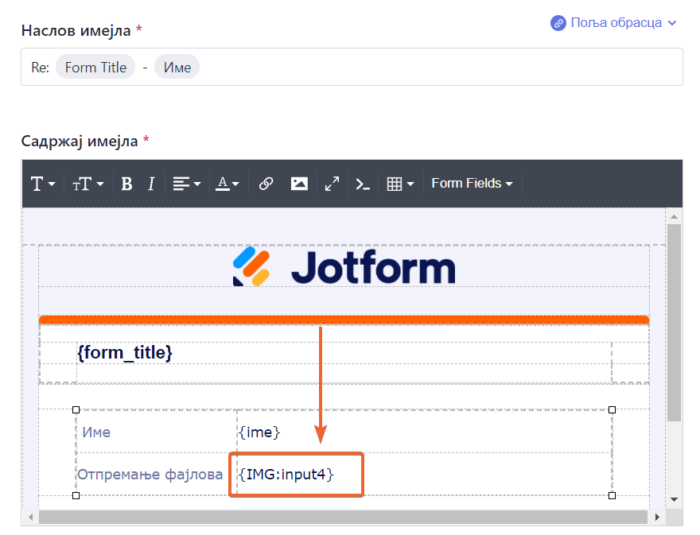Click the horizontal scrollbar thumb
This screenshot has height=535, width=700.
click(x=343, y=517)
